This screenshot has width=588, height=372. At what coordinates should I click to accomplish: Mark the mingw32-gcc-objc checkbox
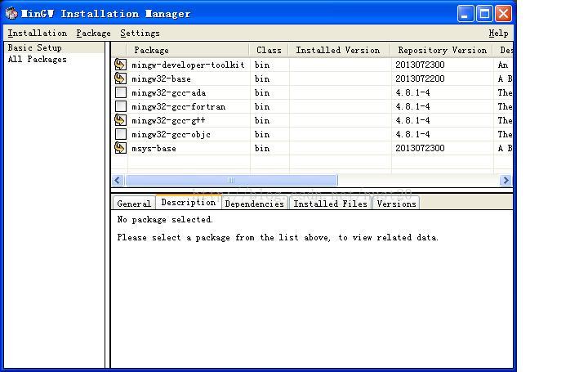121,134
